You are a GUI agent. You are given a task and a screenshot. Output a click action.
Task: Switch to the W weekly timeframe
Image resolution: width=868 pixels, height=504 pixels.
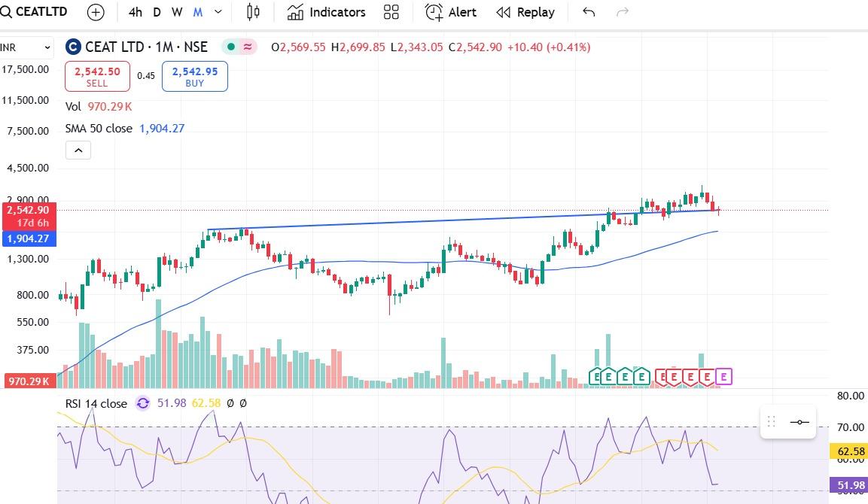pos(177,12)
